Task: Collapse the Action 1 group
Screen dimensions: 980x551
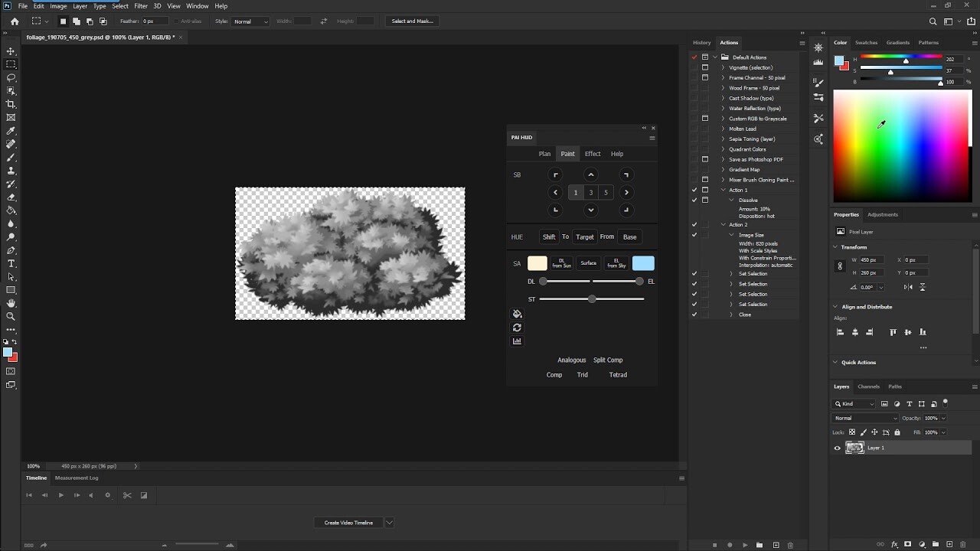Action: click(724, 190)
